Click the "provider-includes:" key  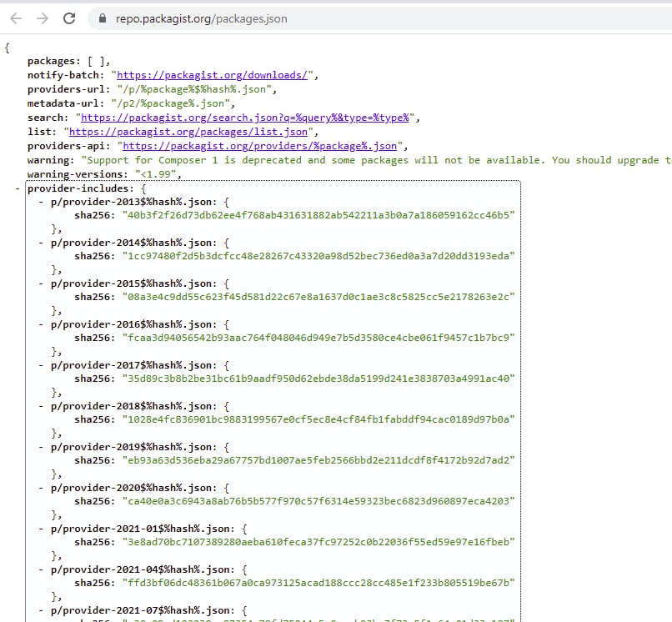tap(81, 188)
